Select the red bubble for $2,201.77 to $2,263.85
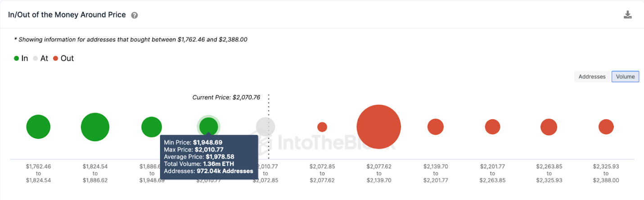The image size is (644, 200). [x=492, y=127]
